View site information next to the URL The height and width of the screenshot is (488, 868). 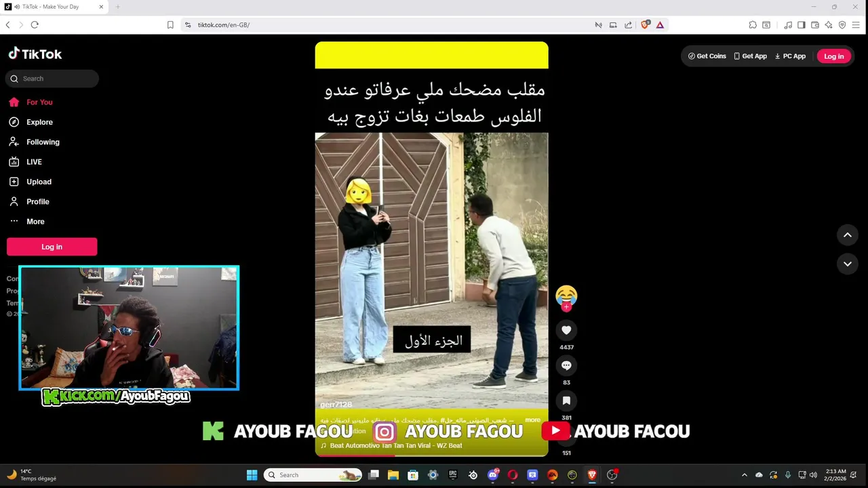coord(188,25)
